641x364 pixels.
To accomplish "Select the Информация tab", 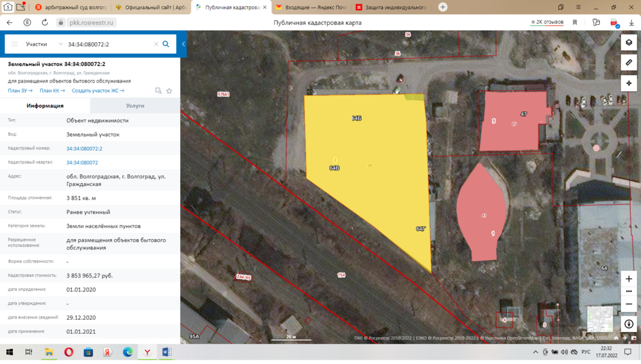I will click(x=45, y=106).
